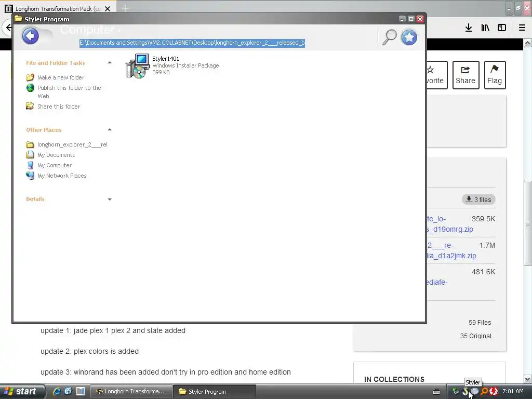Screen dimensions: 532x399
Task: Click the gray round tray icon
Action: [x=475, y=391]
